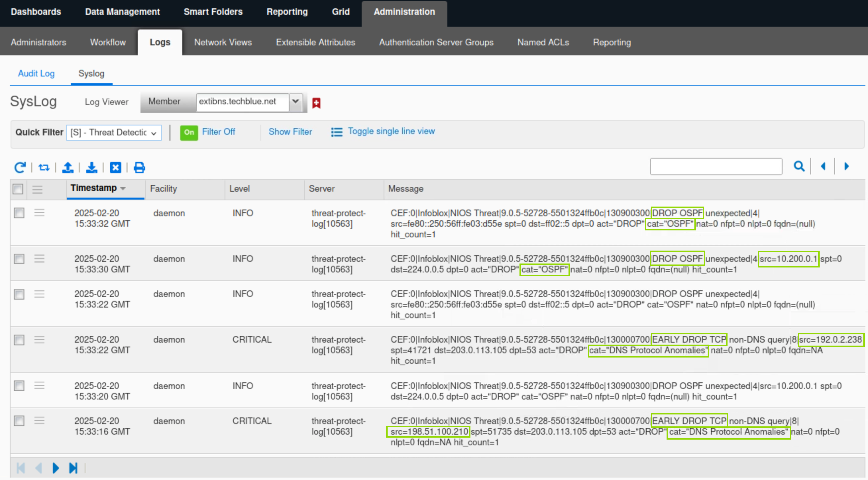This screenshot has width=868, height=480.
Task: Expand the Member extibns.techblue.net dropdown
Action: coord(296,101)
